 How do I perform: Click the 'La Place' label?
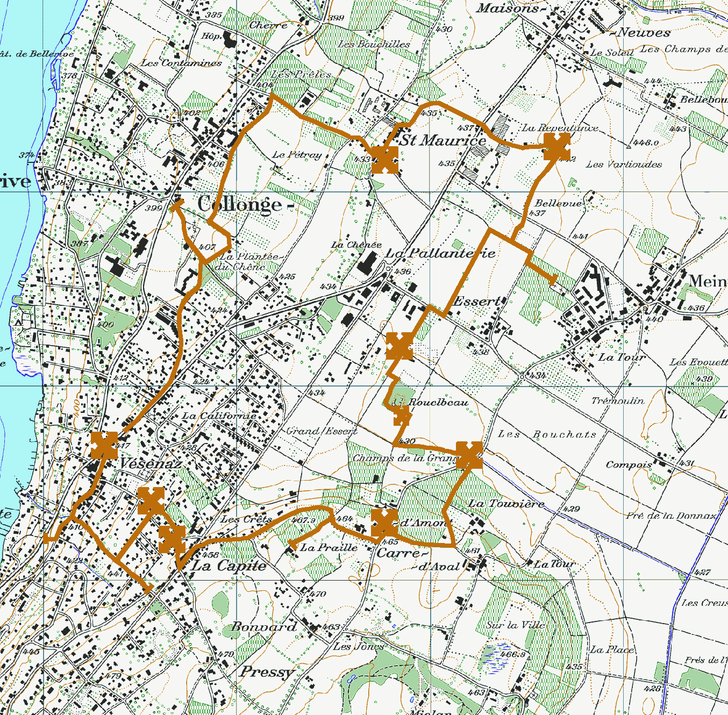tap(613, 649)
